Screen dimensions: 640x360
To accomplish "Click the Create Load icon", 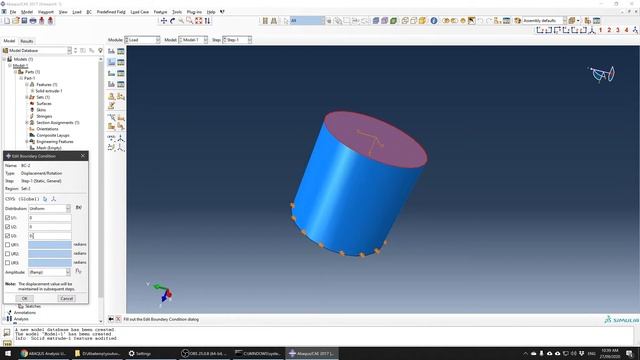I will click(x=111, y=51).
